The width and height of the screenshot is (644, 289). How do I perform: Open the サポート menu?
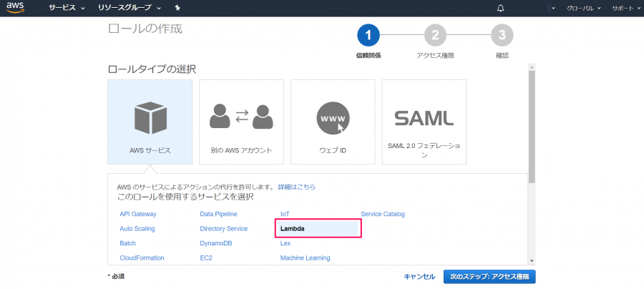(x=625, y=8)
